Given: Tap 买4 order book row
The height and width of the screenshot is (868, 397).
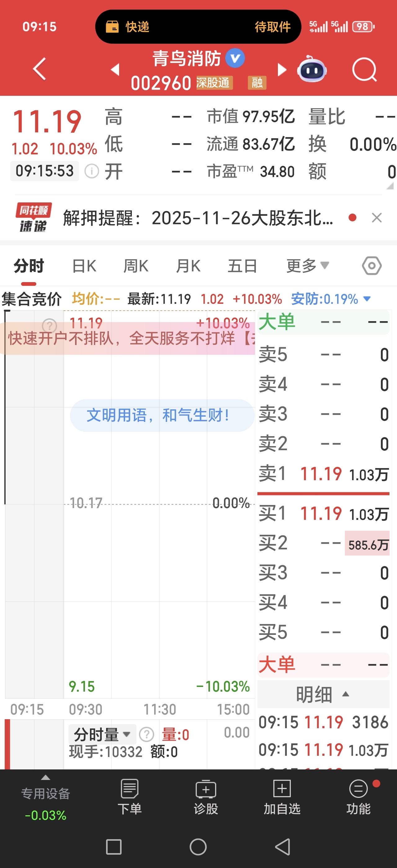Looking at the screenshot, I should [x=323, y=602].
